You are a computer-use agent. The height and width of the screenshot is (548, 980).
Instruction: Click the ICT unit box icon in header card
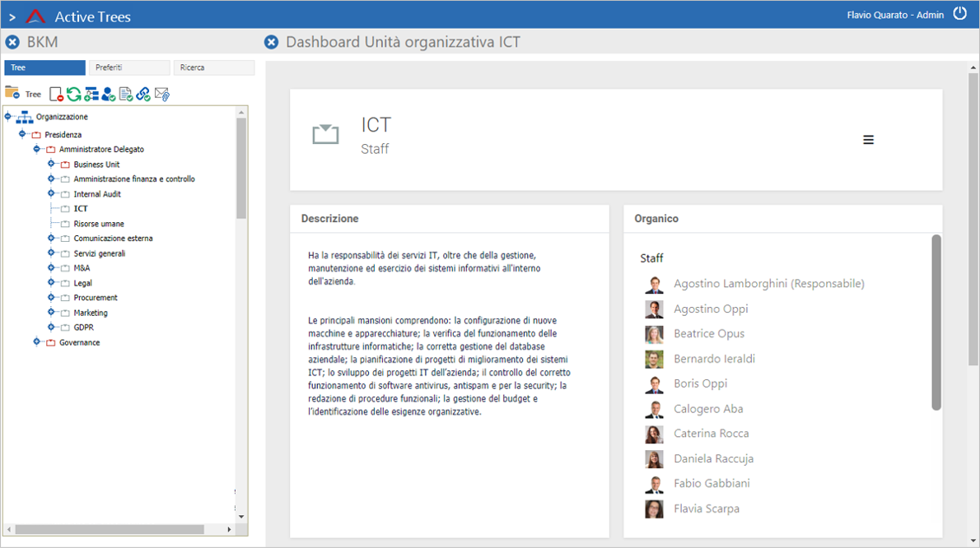tap(325, 133)
